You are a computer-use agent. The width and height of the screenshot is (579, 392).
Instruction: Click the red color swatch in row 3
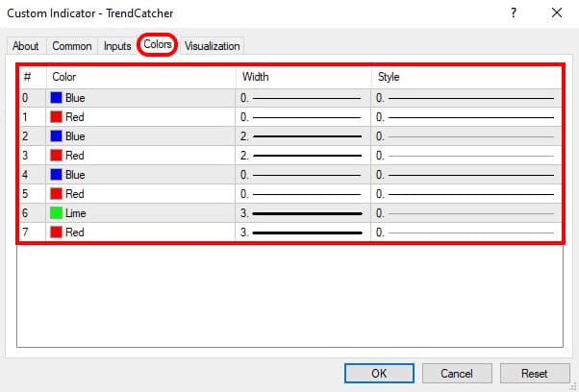pyautogui.click(x=56, y=156)
